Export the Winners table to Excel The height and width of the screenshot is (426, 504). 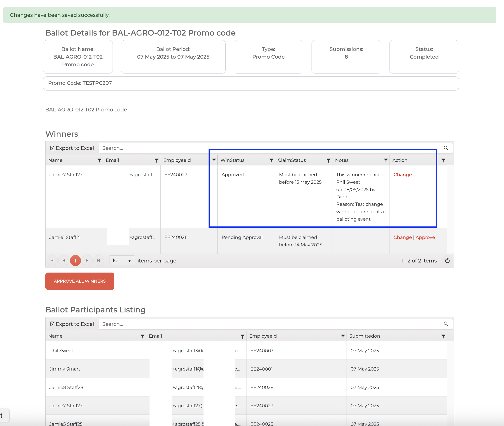(73, 148)
